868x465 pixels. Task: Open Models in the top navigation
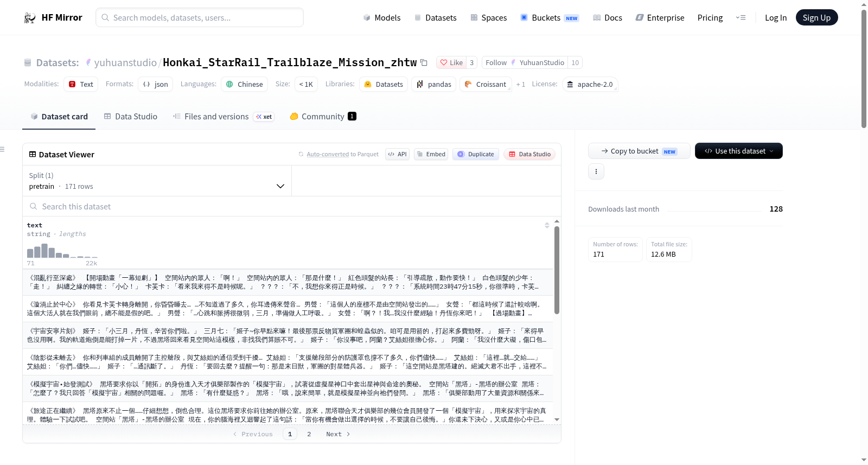pos(382,18)
